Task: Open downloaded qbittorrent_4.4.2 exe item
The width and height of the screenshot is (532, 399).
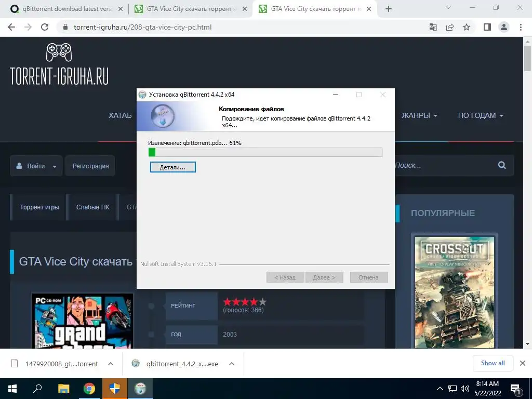Action: coord(175,364)
